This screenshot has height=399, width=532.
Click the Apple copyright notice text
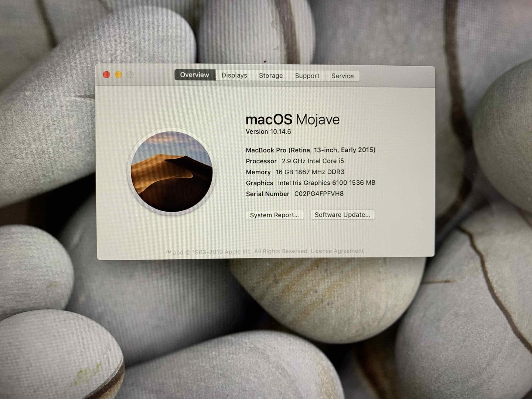click(237, 252)
